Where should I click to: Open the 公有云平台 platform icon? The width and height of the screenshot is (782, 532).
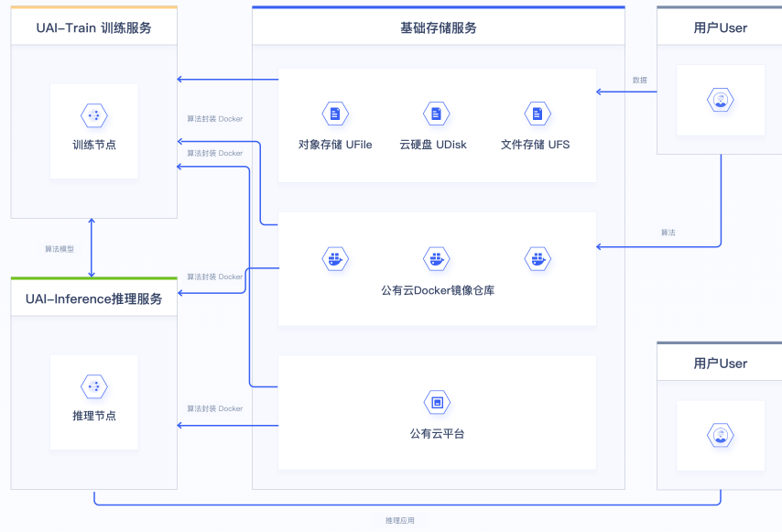(437, 402)
